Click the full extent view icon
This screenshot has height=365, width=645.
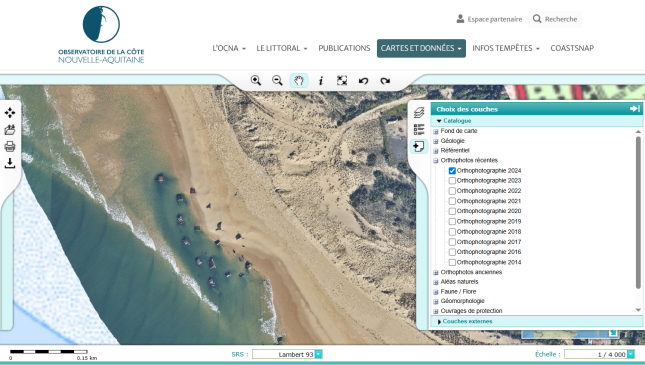pyautogui.click(x=342, y=81)
